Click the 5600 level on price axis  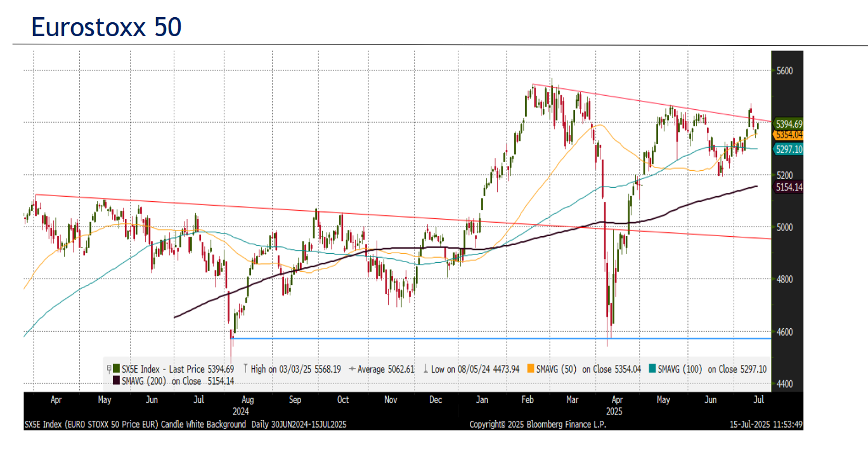coord(785,71)
